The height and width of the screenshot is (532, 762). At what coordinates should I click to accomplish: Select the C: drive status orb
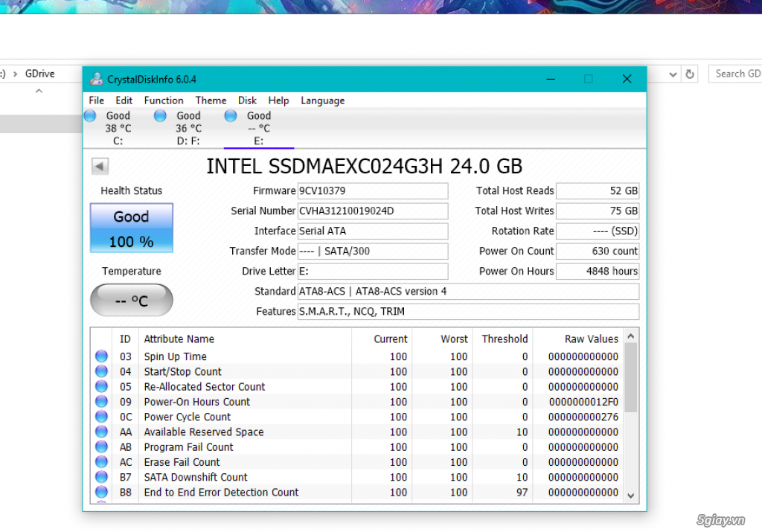pyautogui.click(x=90, y=116)
